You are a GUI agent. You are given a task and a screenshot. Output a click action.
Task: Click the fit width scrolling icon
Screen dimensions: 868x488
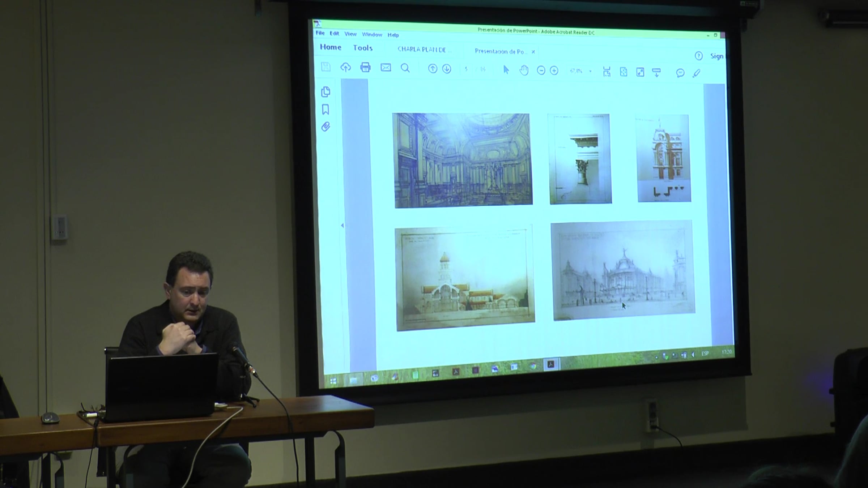point(607,72)
